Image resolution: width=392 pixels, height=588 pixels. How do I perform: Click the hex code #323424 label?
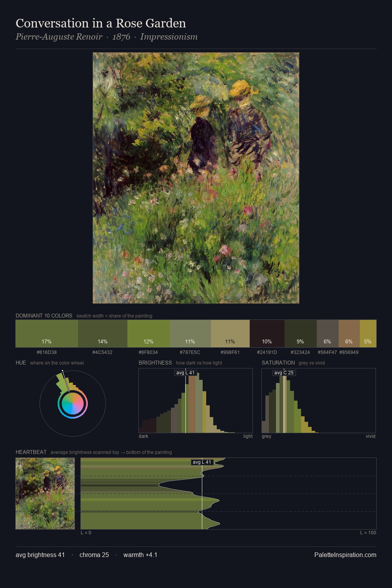pos(300,352)
